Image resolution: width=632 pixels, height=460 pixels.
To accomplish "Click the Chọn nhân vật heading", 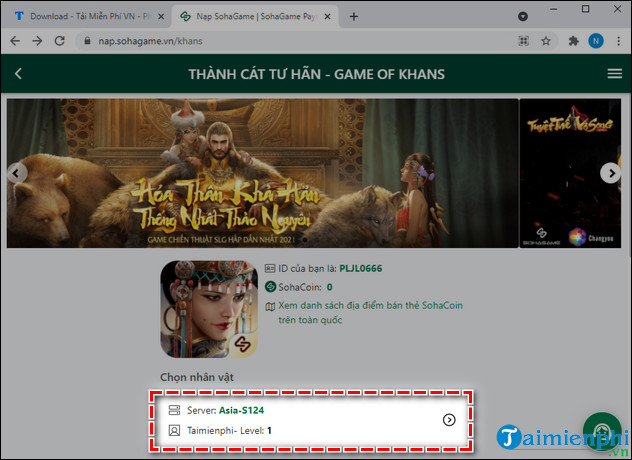I will (197, 377).
